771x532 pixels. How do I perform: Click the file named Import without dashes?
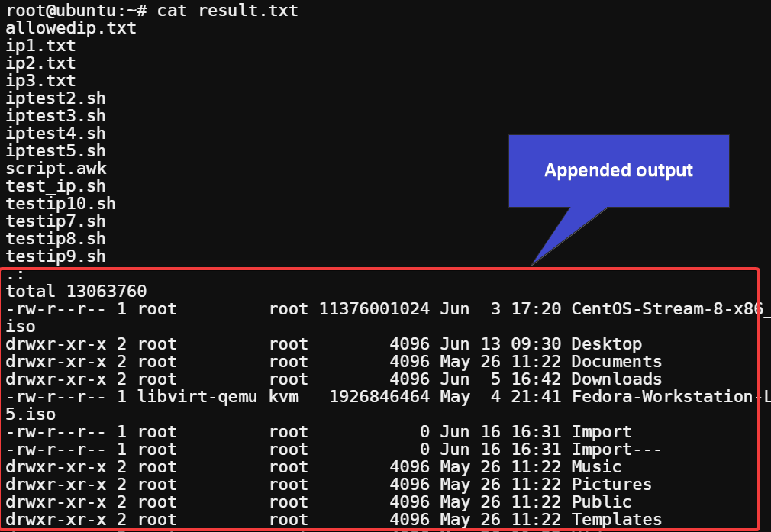click(602, 432)
